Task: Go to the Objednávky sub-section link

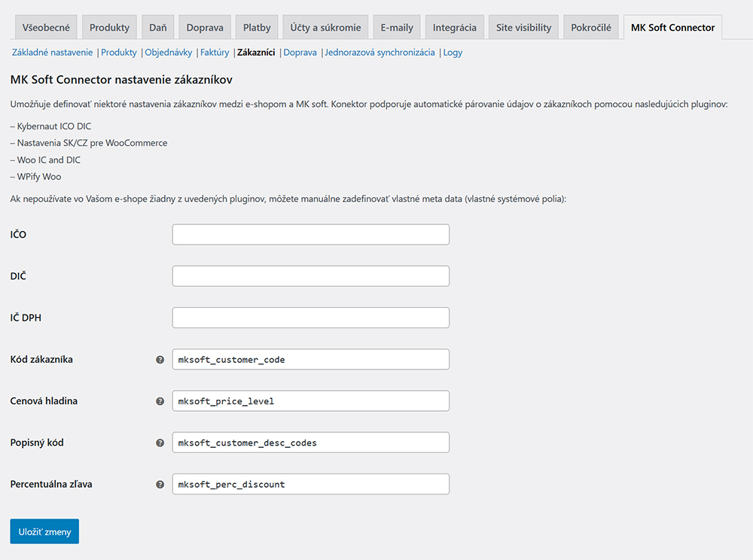Action: point(169,53)
